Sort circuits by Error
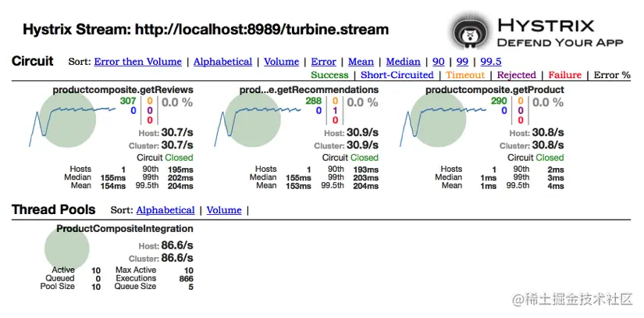Screen dimensions: 644x318 click(323, 62)
